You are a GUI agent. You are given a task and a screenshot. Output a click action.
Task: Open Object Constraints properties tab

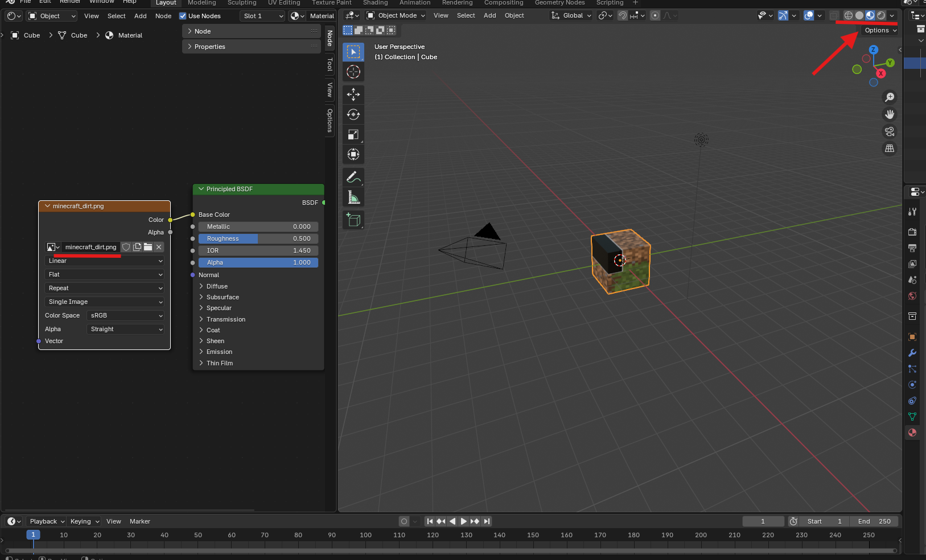click(x=912, y=401)
